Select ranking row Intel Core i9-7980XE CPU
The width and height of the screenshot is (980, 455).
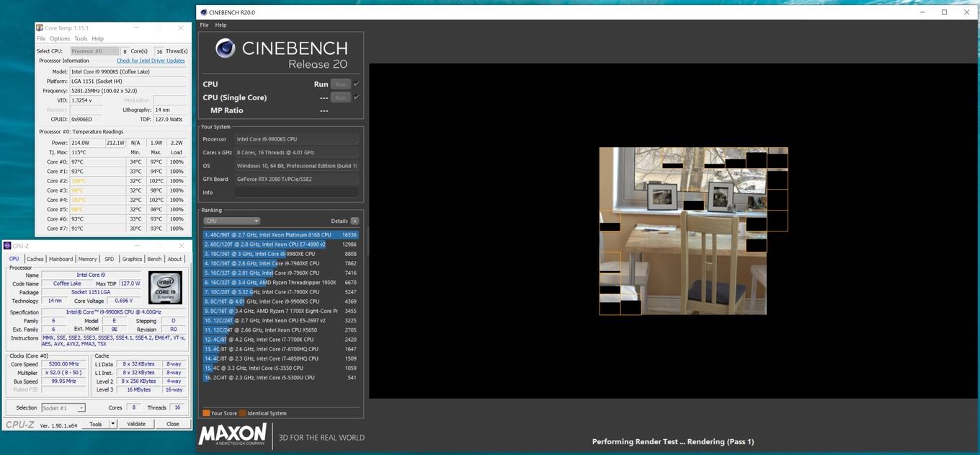(x=281, y=263)
